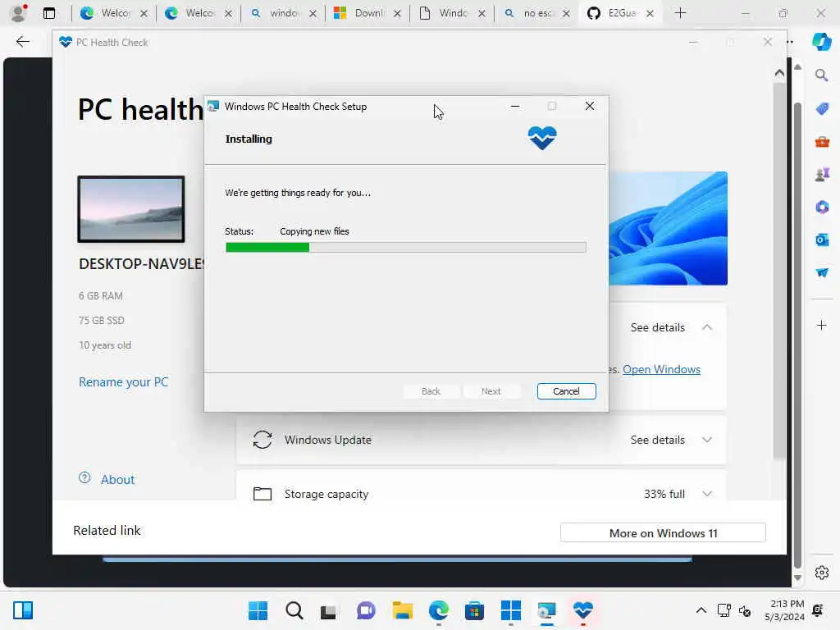Open the sidebar Microsoft 365 icon
This screenshot has width=840, height=630.
tap(822, 207)
